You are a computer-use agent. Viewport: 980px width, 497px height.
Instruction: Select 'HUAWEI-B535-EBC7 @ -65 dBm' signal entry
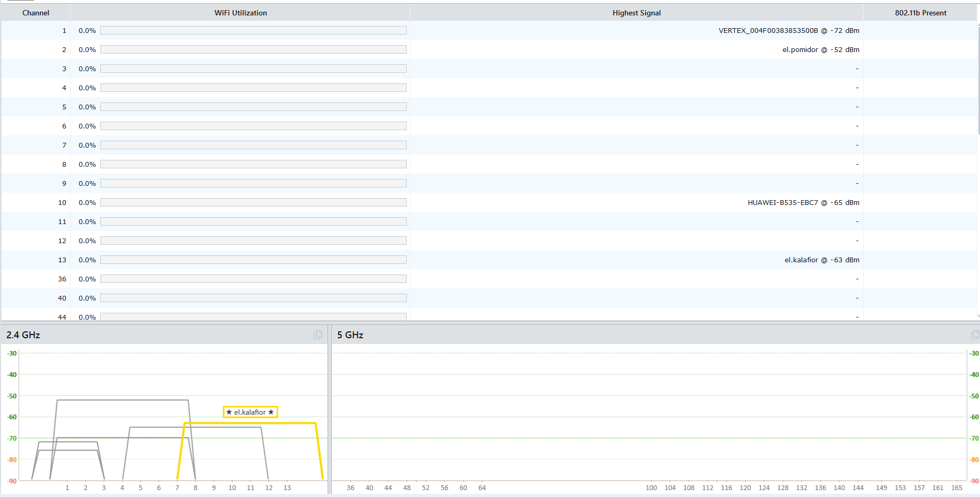803,202
